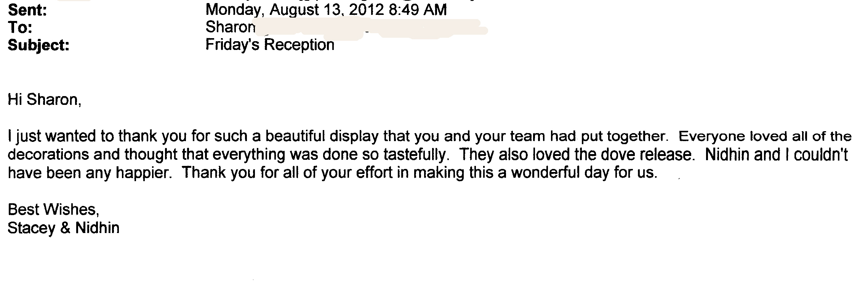Click the "Hi Sharon," greeting line
This screenshot has width=868, height=299.
45,100
